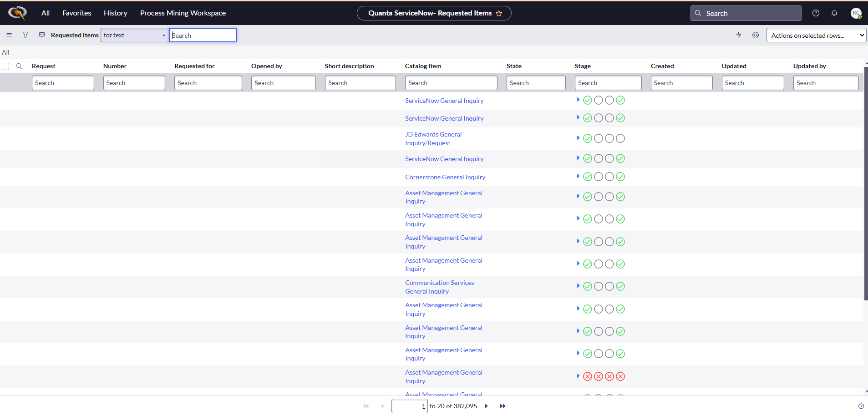
Task: Open the help question-mark icon
Action: pyautogui.click(x=815, y=13)
